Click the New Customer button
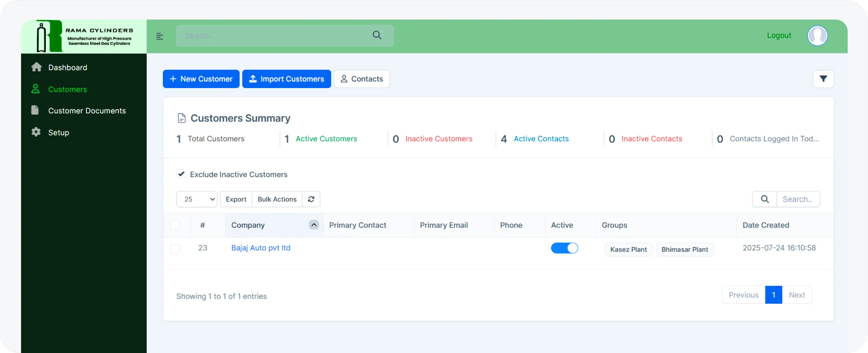Screen dimensions: 868x353 201,79
